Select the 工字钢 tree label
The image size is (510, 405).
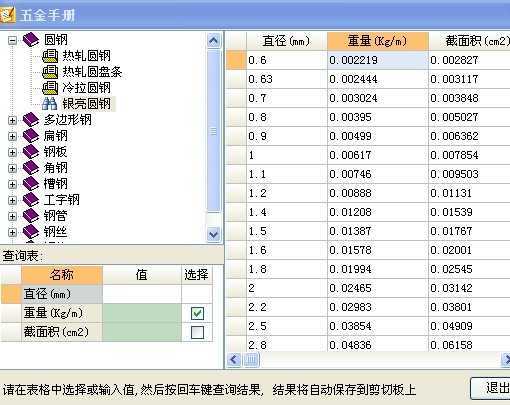coord(62,200)
